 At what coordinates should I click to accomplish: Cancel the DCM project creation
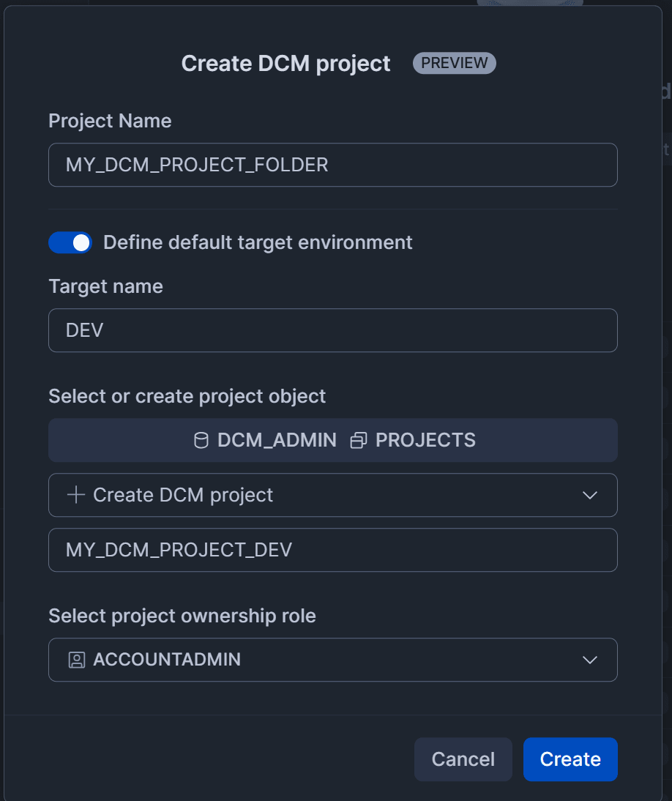463,759
